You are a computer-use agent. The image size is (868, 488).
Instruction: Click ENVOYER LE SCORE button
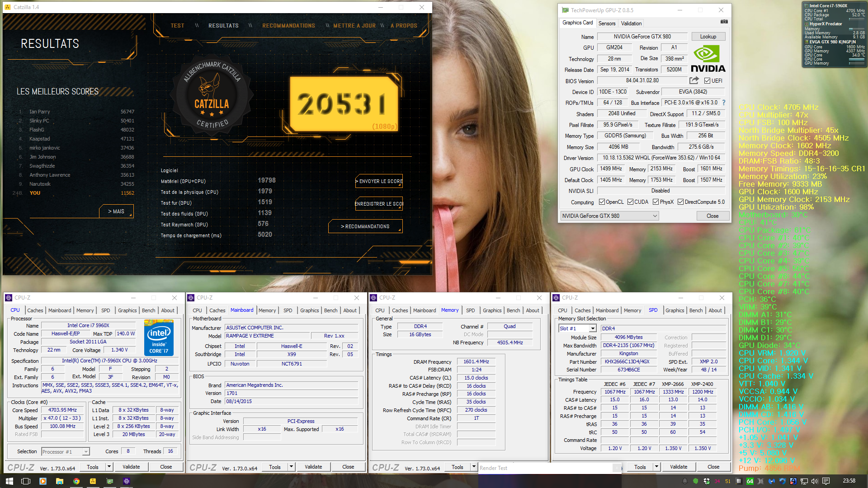point(379,181)
